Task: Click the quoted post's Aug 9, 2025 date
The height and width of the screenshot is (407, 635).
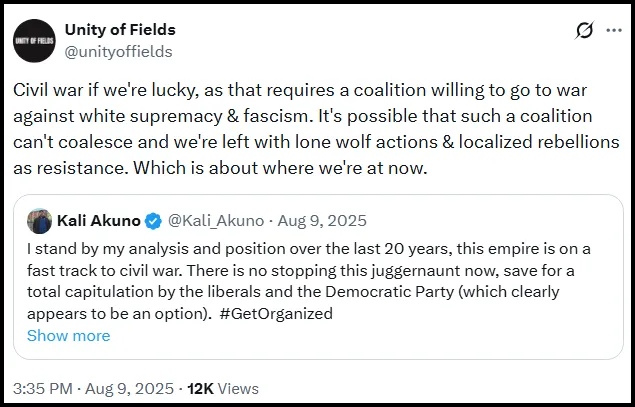Action: point(324,221)
